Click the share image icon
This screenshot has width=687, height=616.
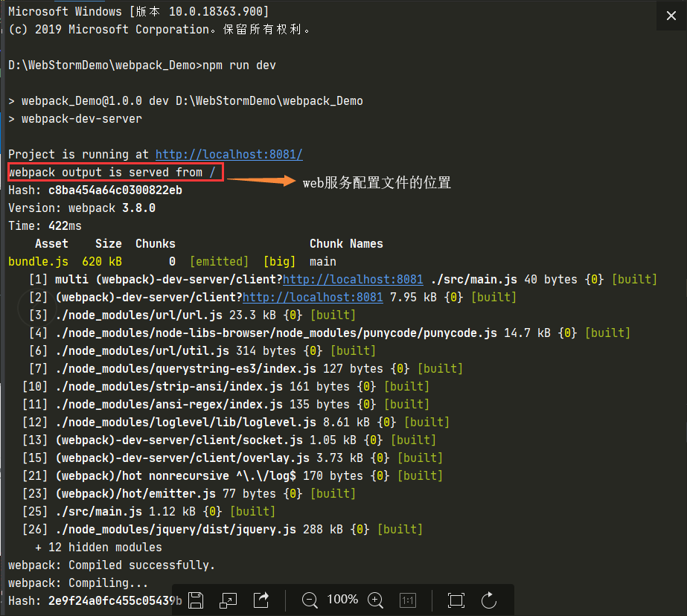point(261,600)
